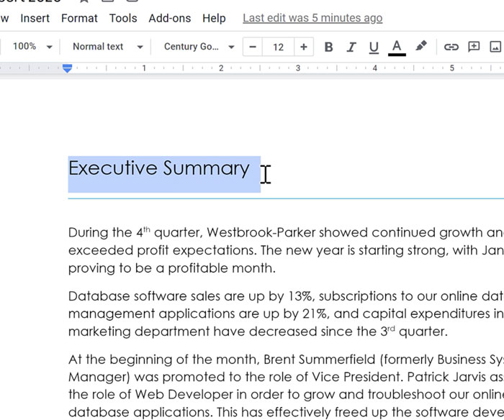
Task: Click the font size field showing 12
Action: click(x=278, y=47)
